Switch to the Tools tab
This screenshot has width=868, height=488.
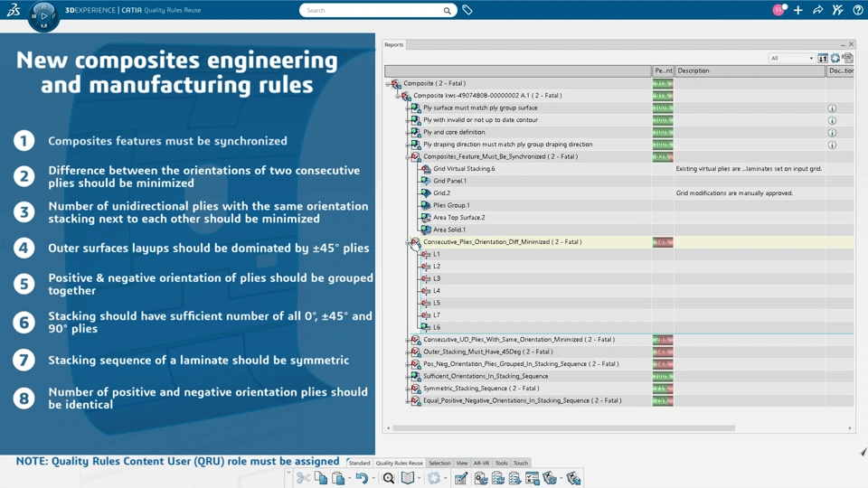click(501, 463)
